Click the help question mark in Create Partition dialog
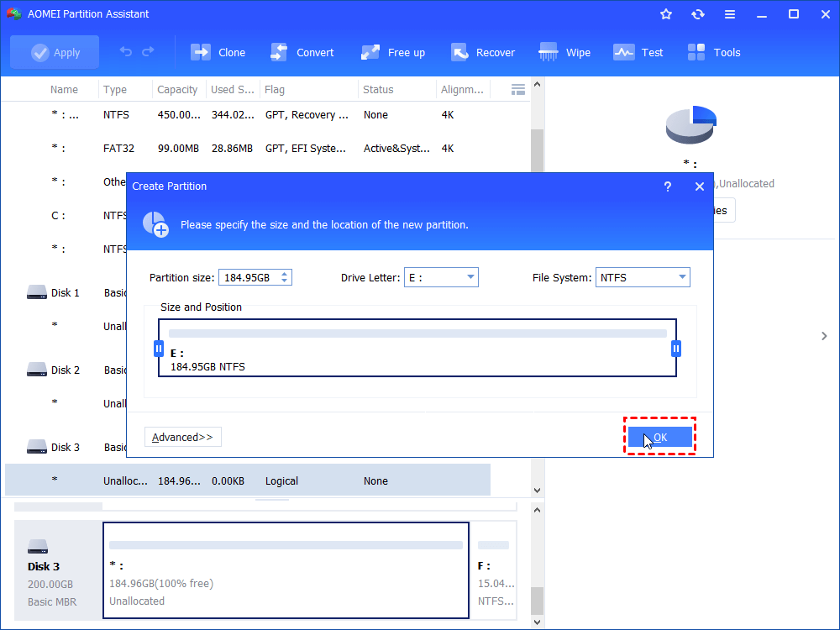840x630 pixels. pos(668,186)
